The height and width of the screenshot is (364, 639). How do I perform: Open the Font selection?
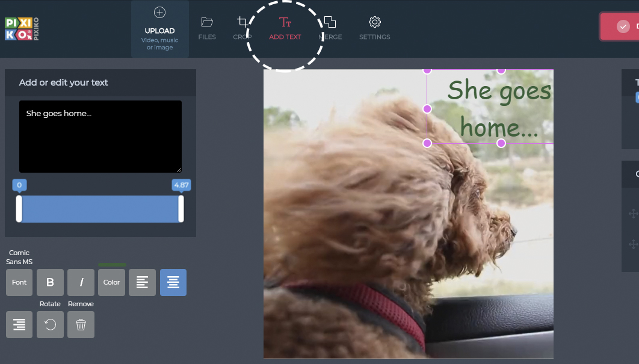[x=19, y=282]
